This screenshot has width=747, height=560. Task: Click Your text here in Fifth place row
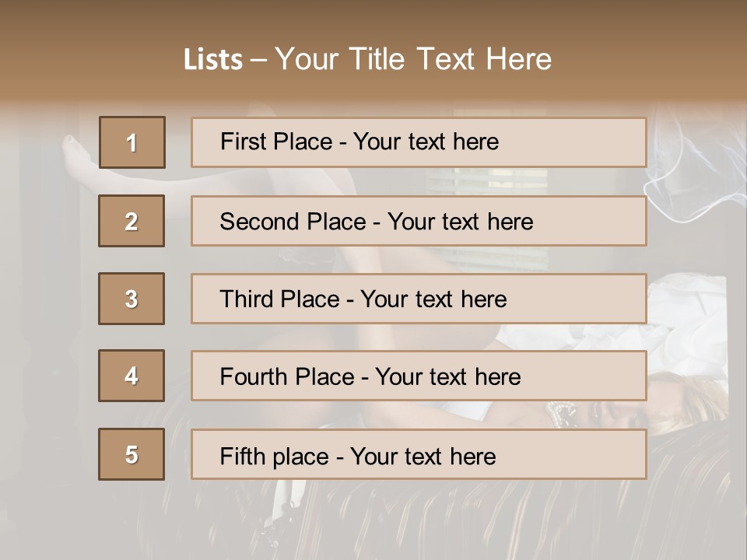point(423,456)
